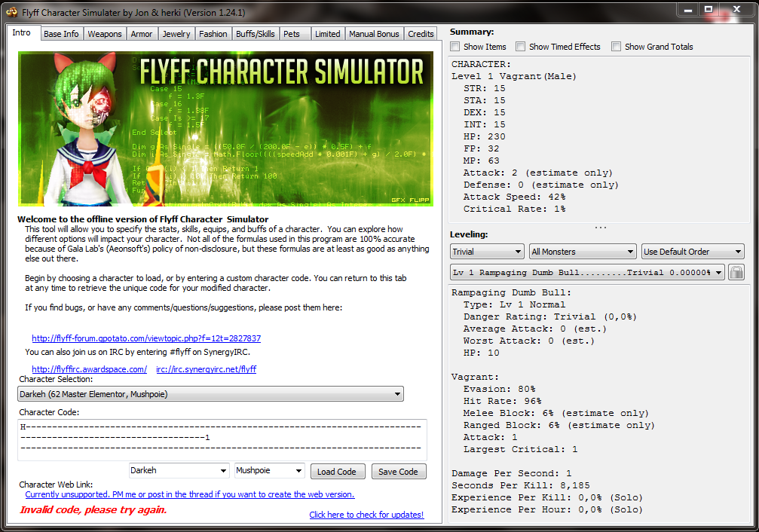The height and width of the screenshot is (532, 759).
Task: Click the Currently unsupported web version link
Action: point(190,494)
